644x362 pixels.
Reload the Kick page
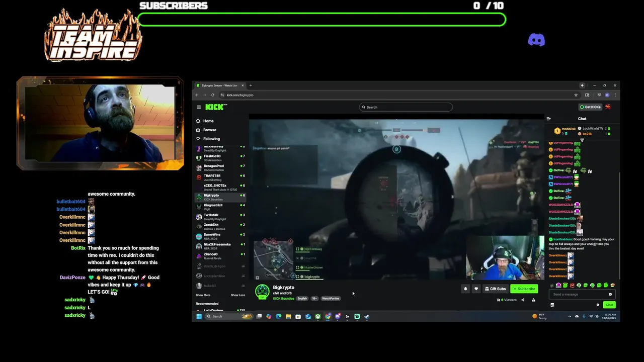point(213,95)
